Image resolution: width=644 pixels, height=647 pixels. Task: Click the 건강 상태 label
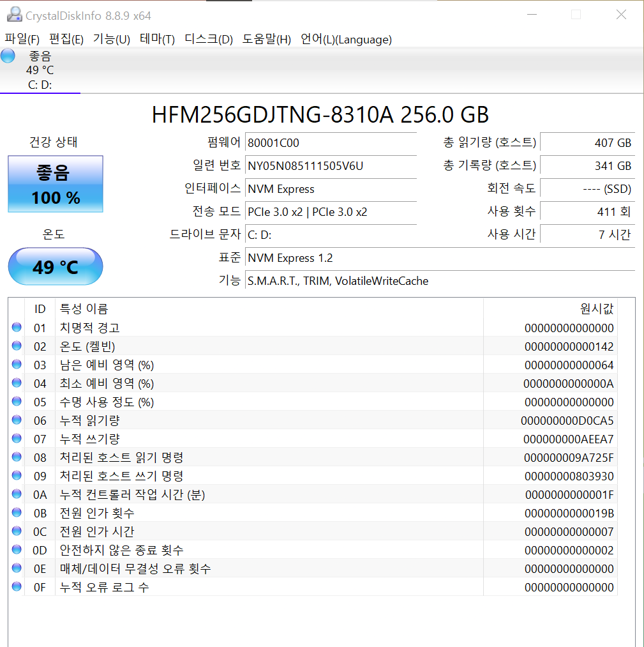click(53, 142)
